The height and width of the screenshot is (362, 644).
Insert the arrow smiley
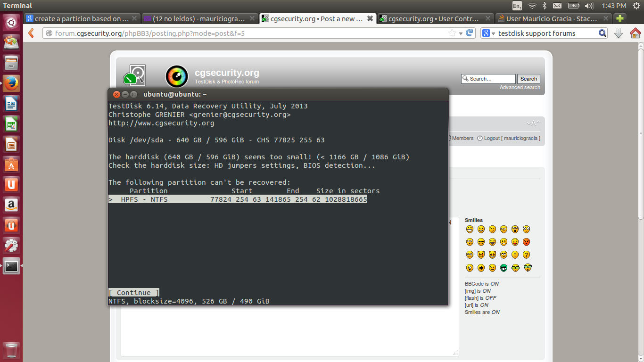pyautogui.click(x=481, y=268)
